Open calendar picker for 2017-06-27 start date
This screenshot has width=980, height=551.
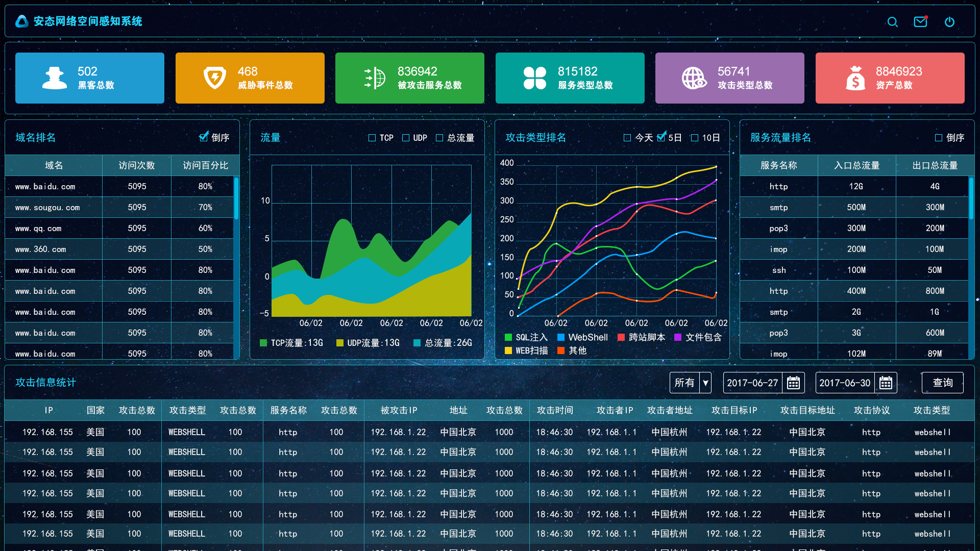793,383
